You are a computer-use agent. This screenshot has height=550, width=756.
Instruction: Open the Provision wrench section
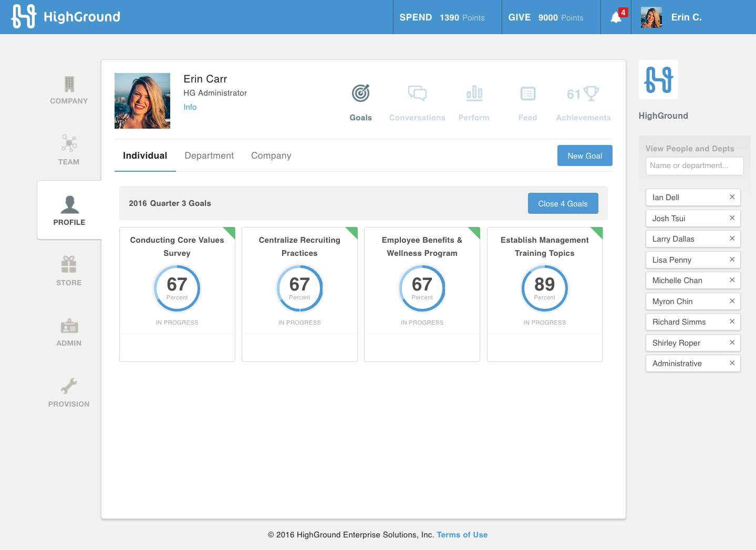[69, 393]
